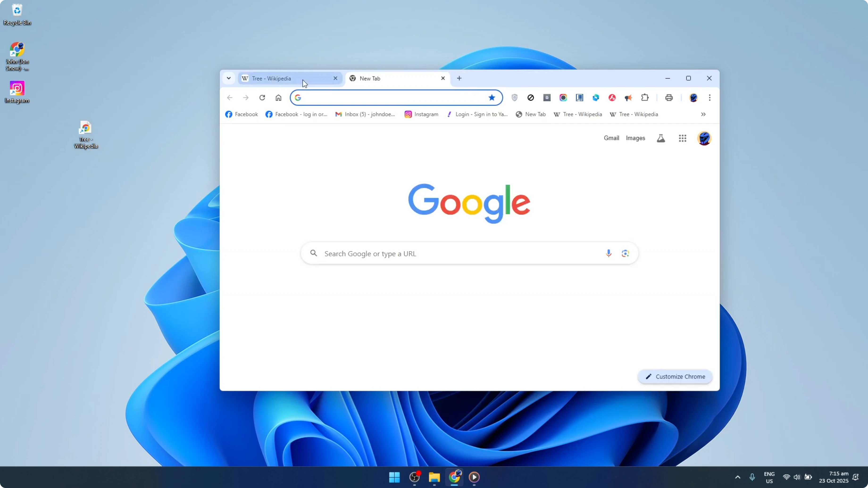868x488 pixels.
Task: Open the blue-teal folded ribbon extension
Action: 596,98
